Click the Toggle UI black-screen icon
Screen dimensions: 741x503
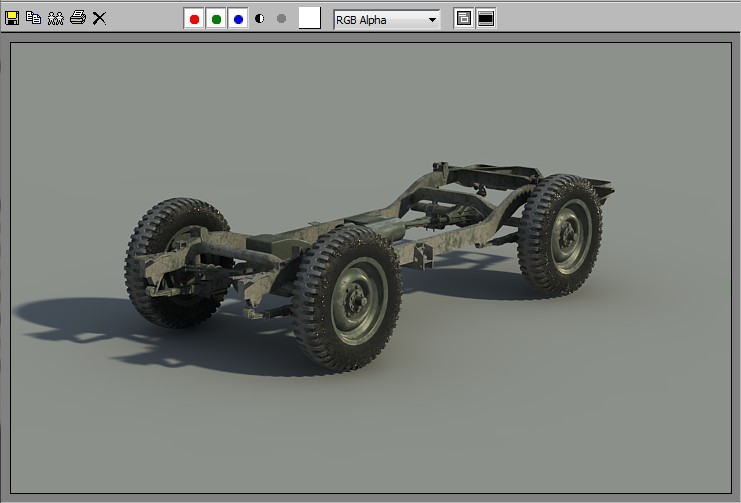[x=486, y=18]
